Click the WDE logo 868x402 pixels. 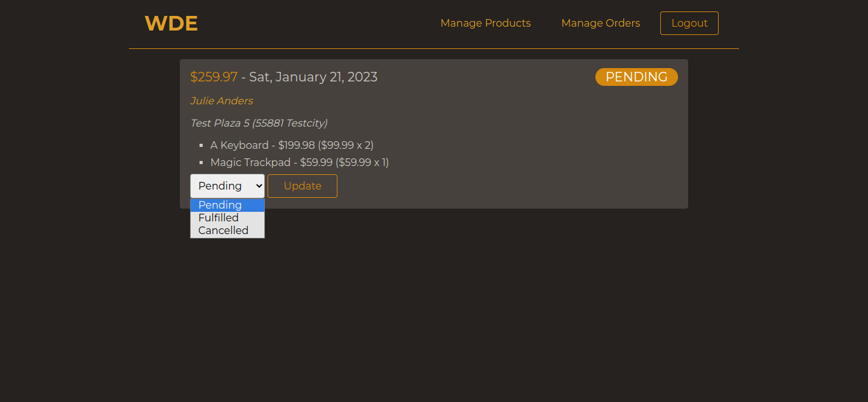click(x=171, y=24)
